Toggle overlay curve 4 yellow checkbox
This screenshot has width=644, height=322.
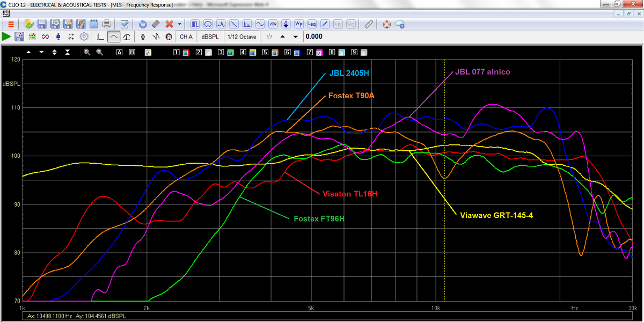coord(252,53)
